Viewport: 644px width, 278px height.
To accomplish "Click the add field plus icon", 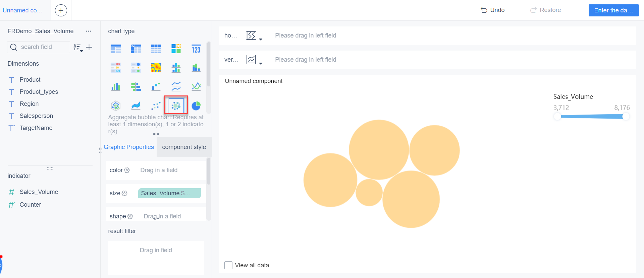I will [89, 47].
